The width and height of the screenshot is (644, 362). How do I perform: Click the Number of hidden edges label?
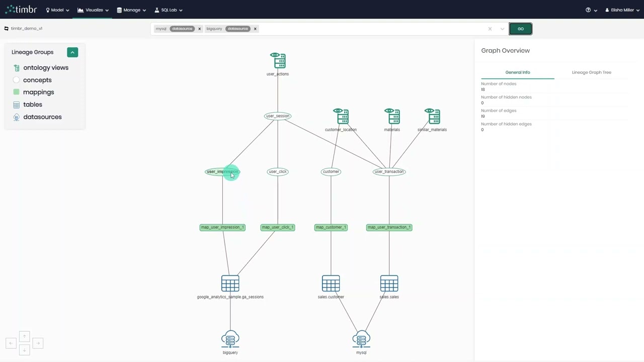click(506, 124)
